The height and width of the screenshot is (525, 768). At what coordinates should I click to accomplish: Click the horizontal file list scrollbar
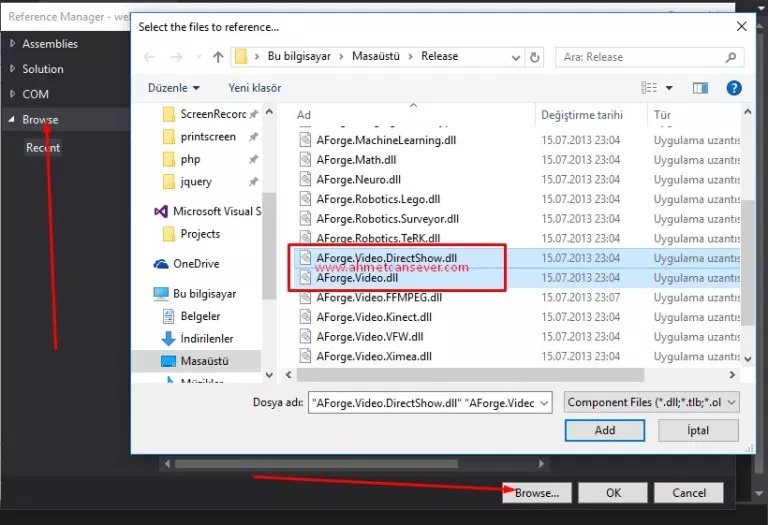pyautogui.click(x=470, y=375)
